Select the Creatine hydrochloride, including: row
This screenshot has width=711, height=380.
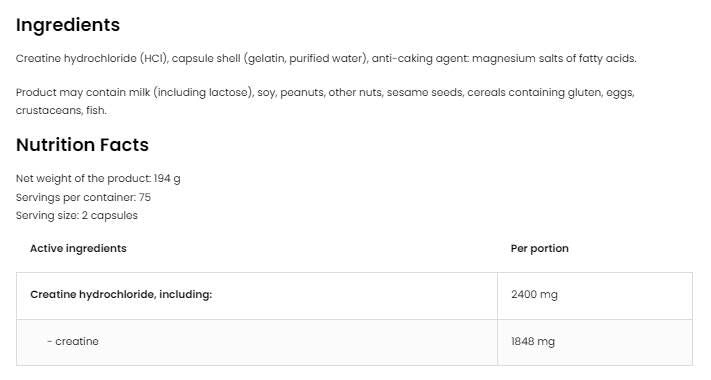coord(354,295)
